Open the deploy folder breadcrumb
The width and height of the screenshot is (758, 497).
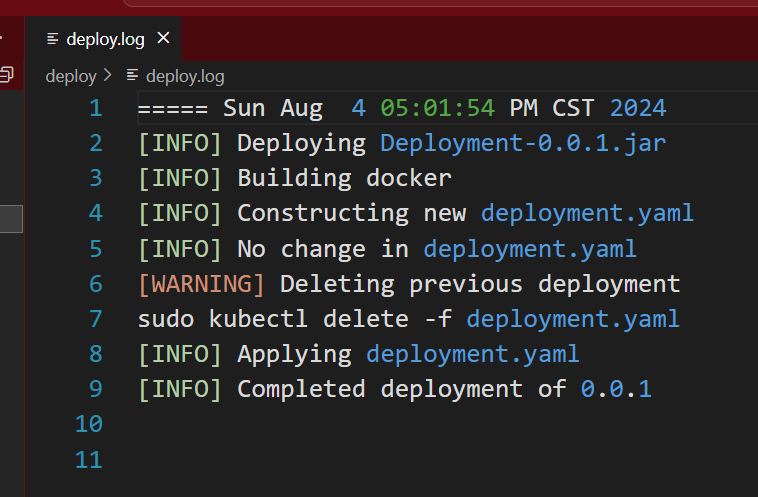click(70, 76)
